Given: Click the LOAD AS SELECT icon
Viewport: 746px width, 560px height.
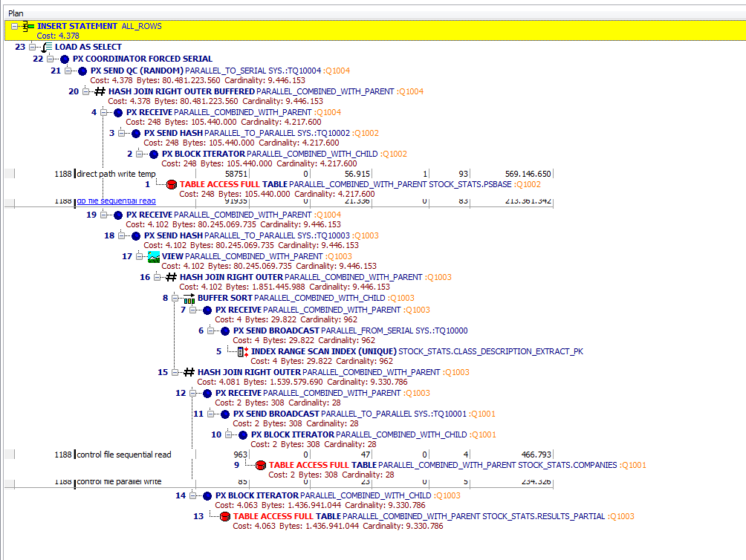Looking at the screenshot, I should point(46,48).
